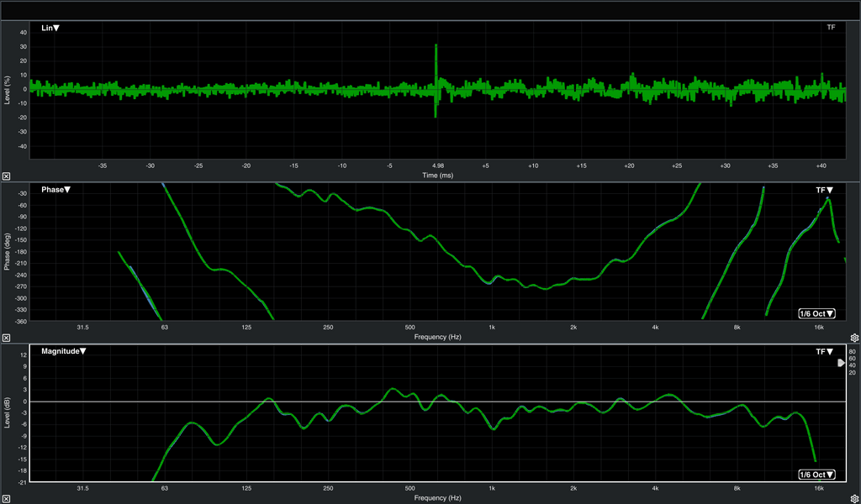Screen dimensions: 861x504
Task: Click the Level (dB) axis label
Action: [8, 413]
